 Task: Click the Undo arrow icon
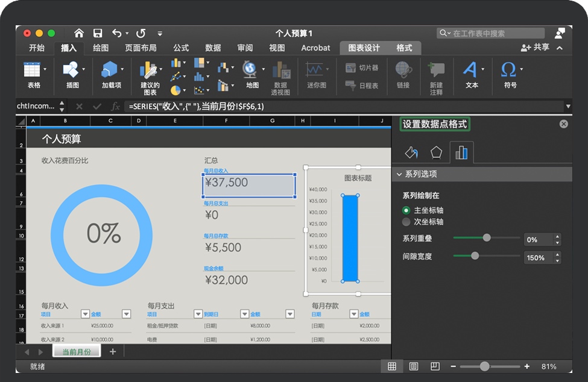click(117, 33)
